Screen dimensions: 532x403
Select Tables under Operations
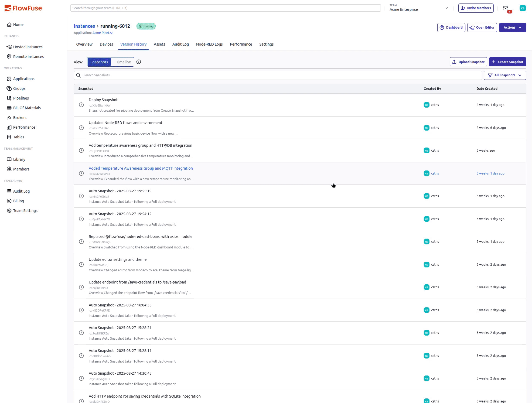point(18,137)
